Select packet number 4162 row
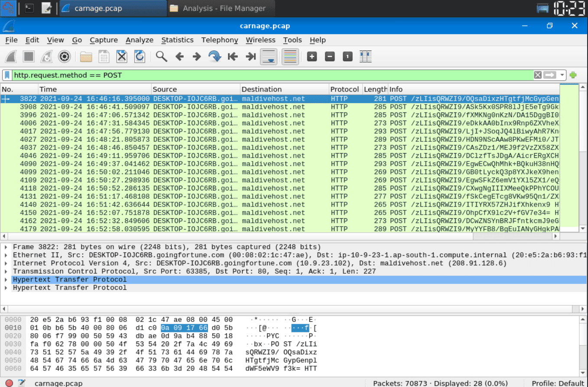This screenshot has width=588, height=387. 280,221
